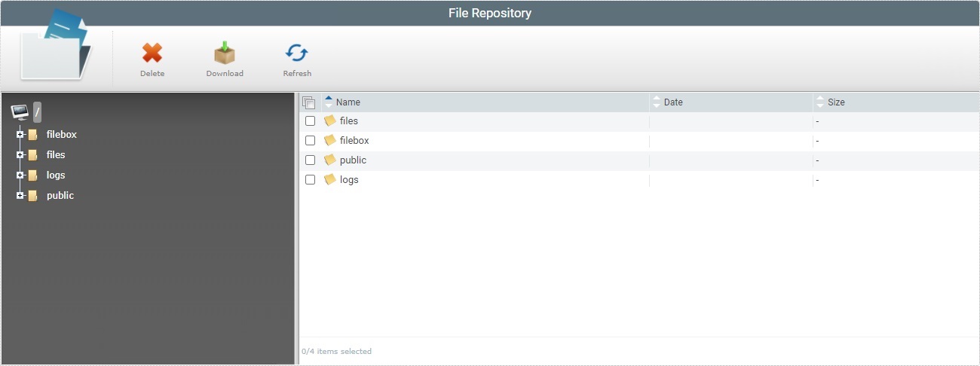Tick the checkbox for public row
The width and height of the screenshot is (980, 366).
tap(310, 160)
